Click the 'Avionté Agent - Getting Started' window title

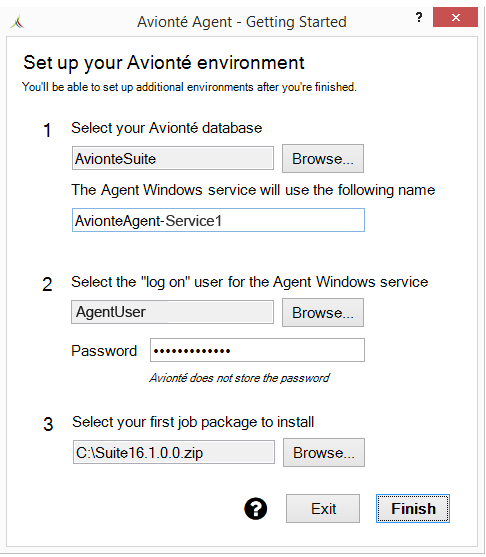click(242, 22)
